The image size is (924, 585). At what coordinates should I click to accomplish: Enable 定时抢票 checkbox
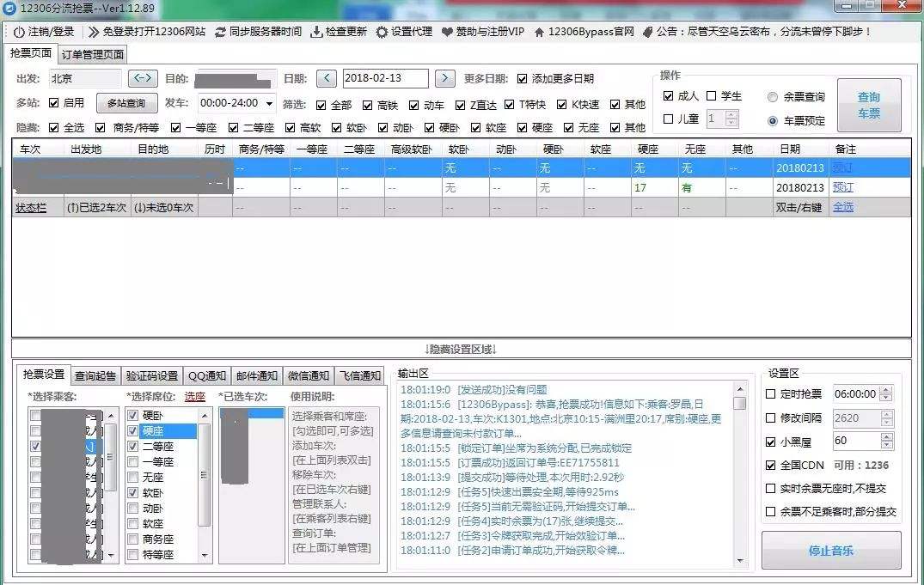(770, 394)
